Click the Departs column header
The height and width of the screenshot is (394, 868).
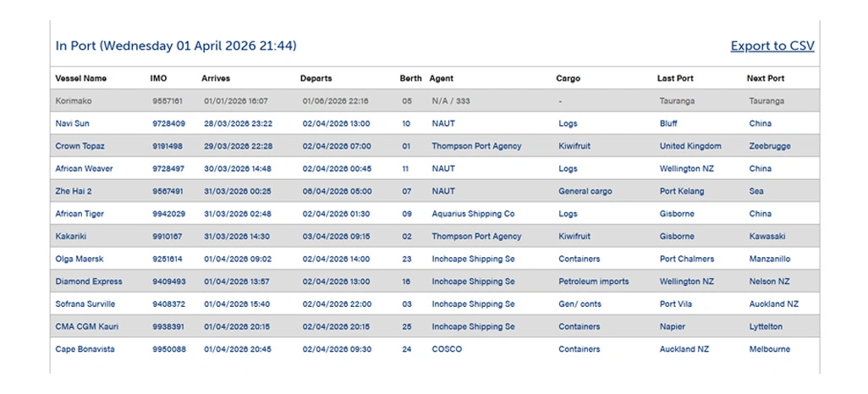[316, 79]
